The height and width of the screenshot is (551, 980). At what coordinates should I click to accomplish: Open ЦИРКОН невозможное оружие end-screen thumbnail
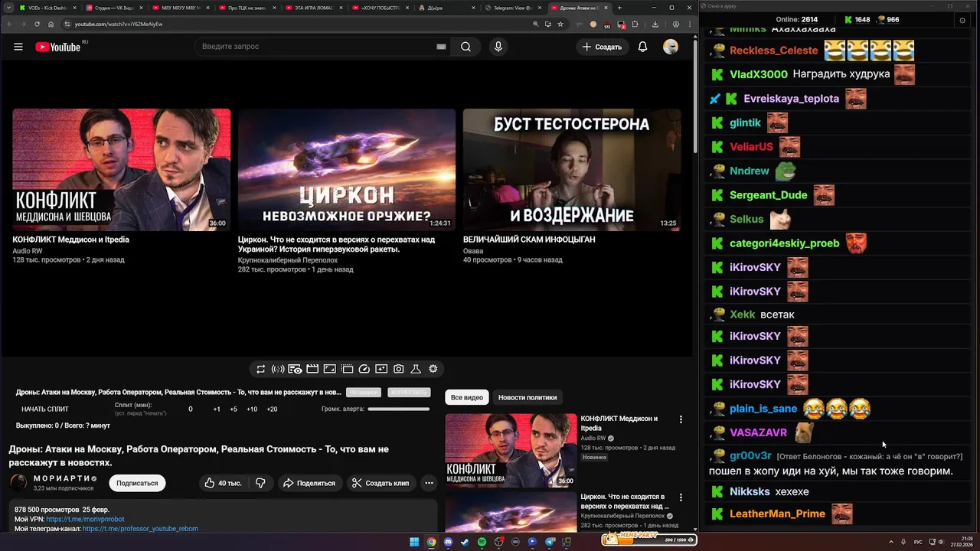(347, 170)
